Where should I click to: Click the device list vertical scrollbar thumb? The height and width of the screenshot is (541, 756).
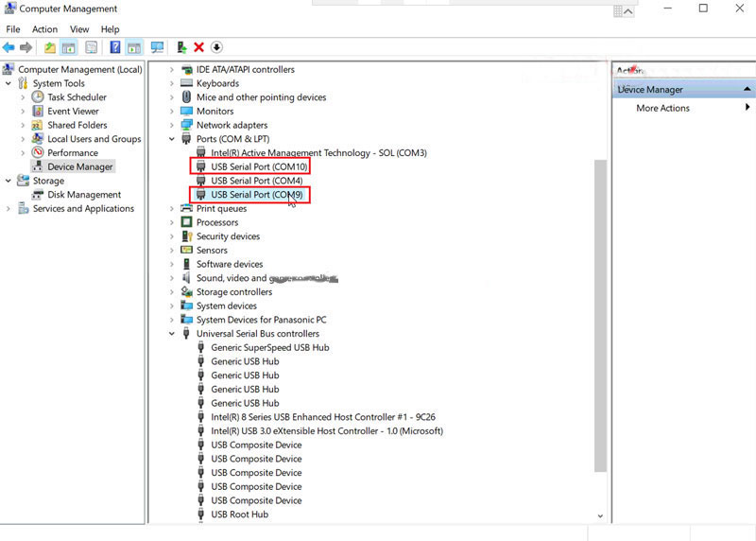point(600,316)
